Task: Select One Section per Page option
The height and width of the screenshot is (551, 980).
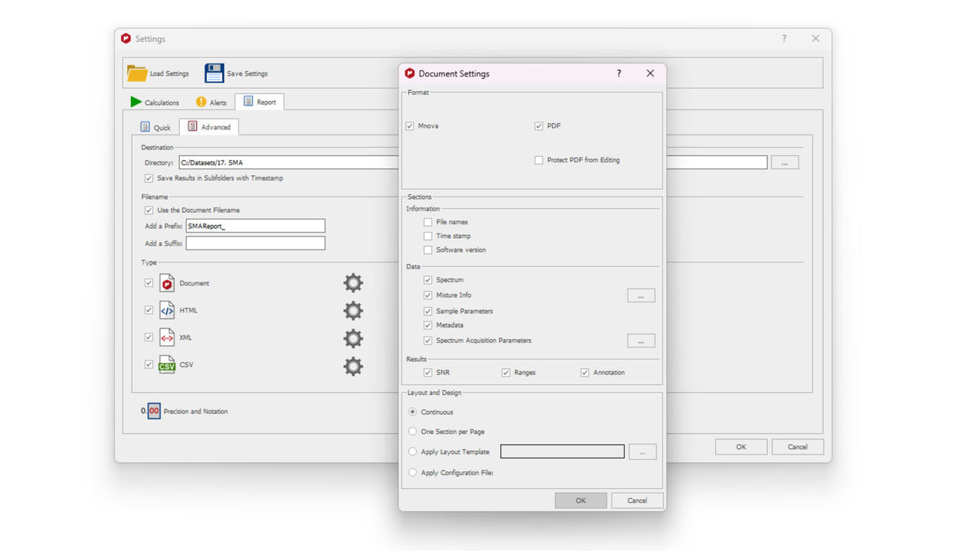Action: [413, 432]
